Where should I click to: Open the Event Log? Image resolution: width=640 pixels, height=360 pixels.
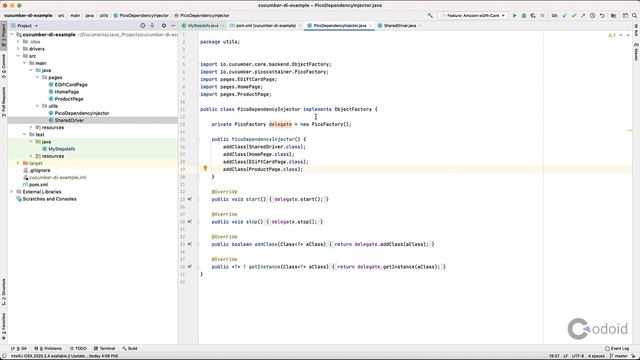617,349
